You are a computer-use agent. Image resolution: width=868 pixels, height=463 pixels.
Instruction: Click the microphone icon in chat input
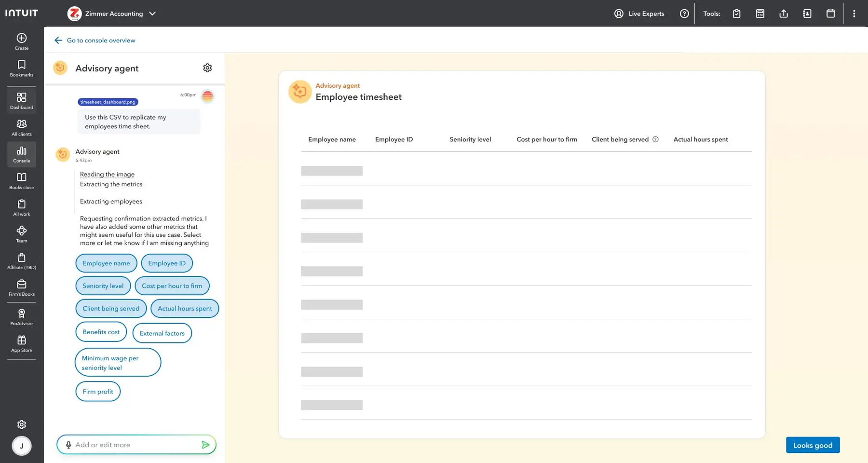pyautogui.click(x=68, y=445)
